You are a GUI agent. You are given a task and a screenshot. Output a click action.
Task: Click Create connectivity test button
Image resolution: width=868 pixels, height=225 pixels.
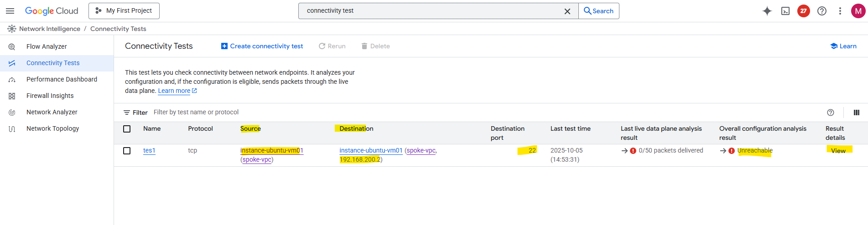click(262, 46)
